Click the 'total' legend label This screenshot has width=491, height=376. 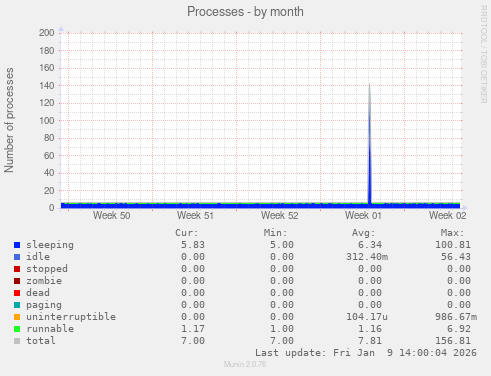click(x=41, y=341)
